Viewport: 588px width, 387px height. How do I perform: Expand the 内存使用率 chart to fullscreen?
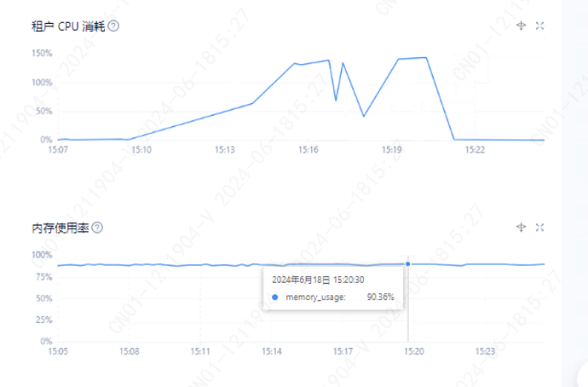539,228
